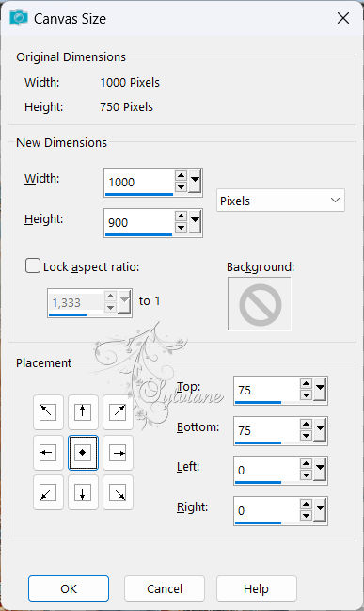
Task: Select top-left placement arrow
Action: [48, 411]
